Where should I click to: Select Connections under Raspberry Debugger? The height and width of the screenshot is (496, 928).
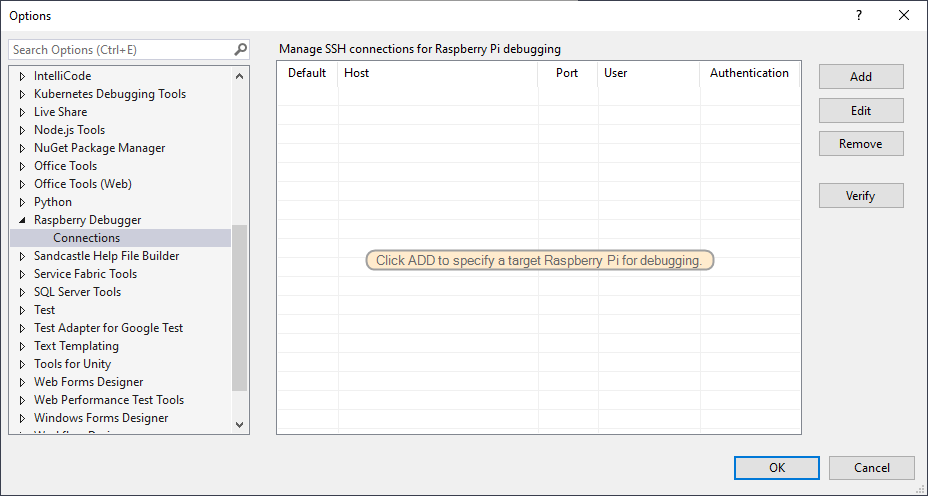click(86, 238)
